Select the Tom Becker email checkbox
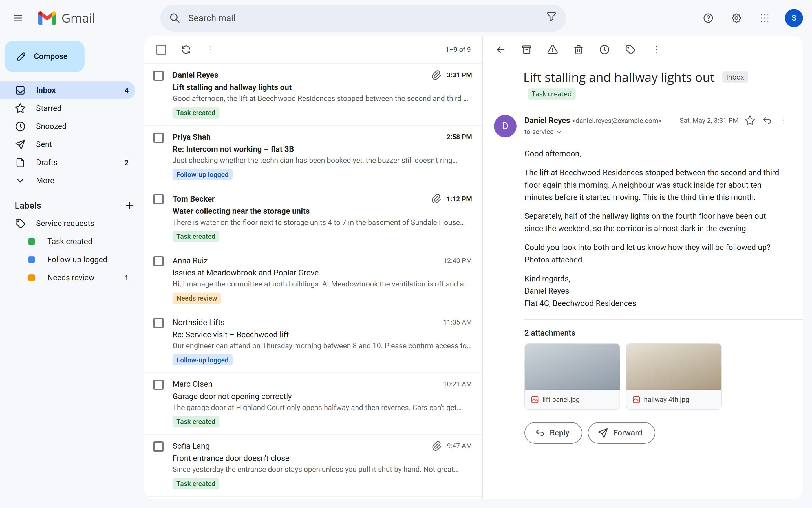Image resolution: width=812 pixels, height=508 pixels. [x=158, y=199]
